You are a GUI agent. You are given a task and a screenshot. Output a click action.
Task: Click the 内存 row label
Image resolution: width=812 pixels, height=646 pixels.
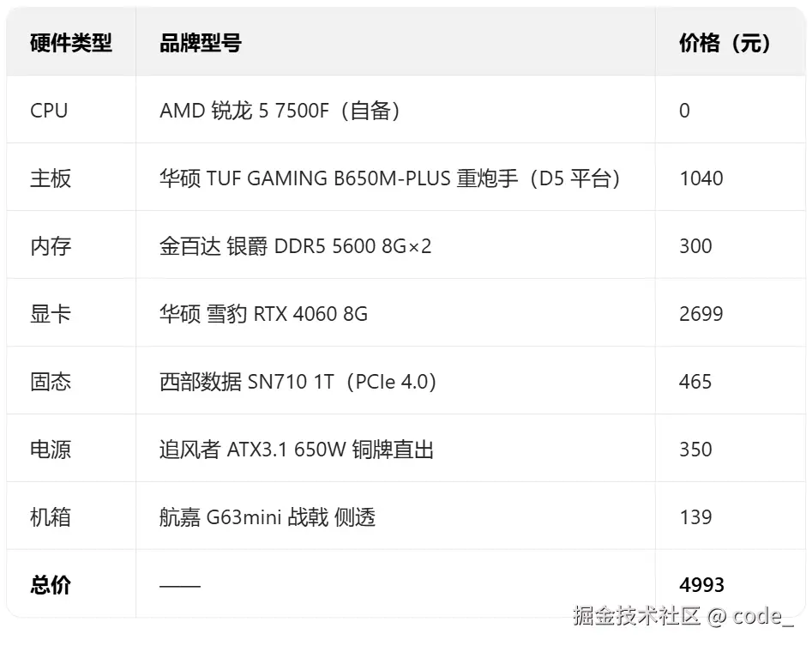pos(51,246)
